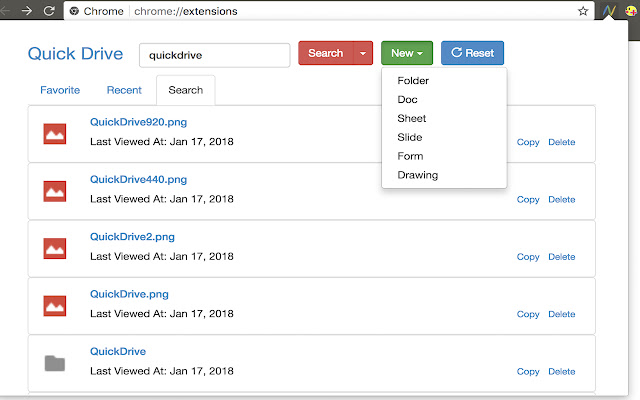640x400 pixels.
Task: Switch to the Recent tab
Action: pos(124,90)
